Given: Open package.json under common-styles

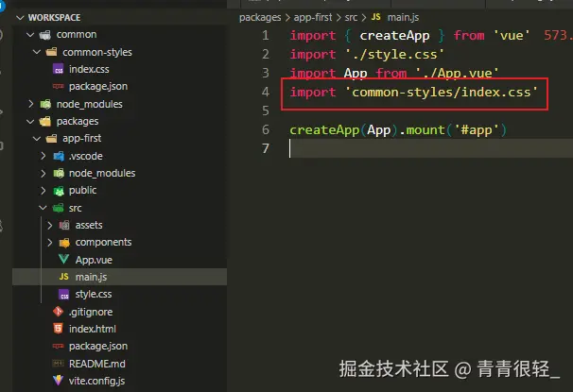Looking at the screenshot, I should [x=98, y=87].
